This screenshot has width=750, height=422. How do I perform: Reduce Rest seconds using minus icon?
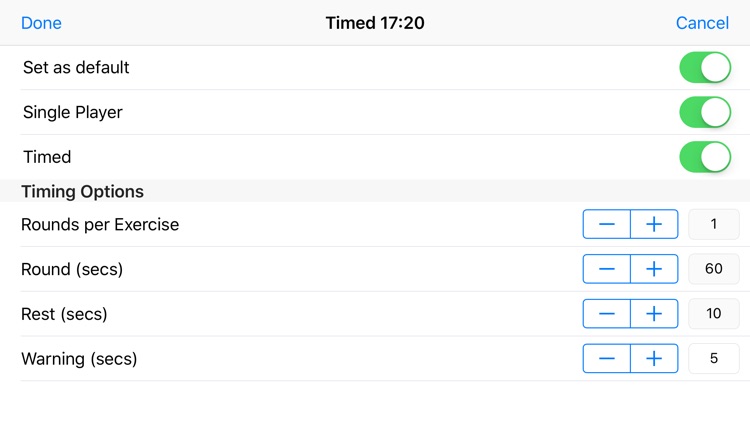pyautogui.click(x=607, y=314)
